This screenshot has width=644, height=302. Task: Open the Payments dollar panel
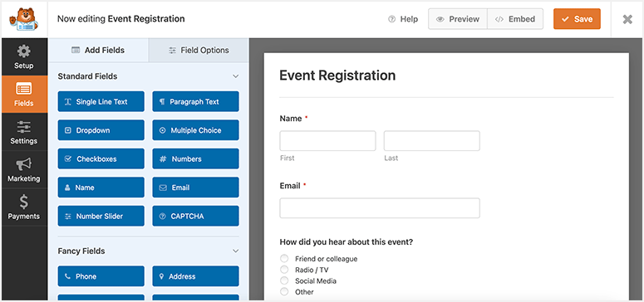[24, 207]
